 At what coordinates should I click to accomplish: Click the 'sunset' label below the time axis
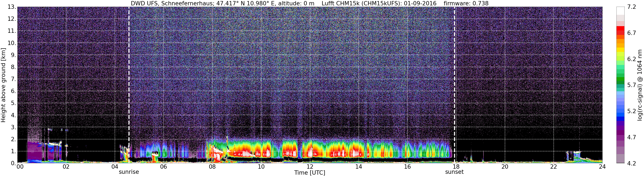coord(454,172)
